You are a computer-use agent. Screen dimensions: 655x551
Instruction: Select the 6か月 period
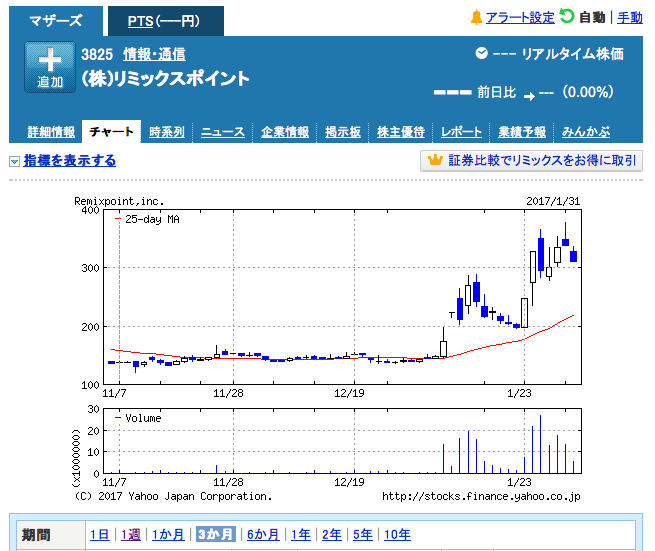[x=263, y=534]
